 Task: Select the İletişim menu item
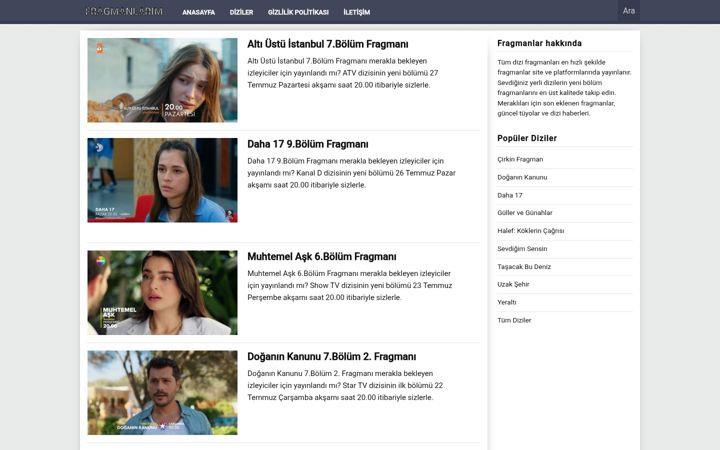(x=357, y=12)
